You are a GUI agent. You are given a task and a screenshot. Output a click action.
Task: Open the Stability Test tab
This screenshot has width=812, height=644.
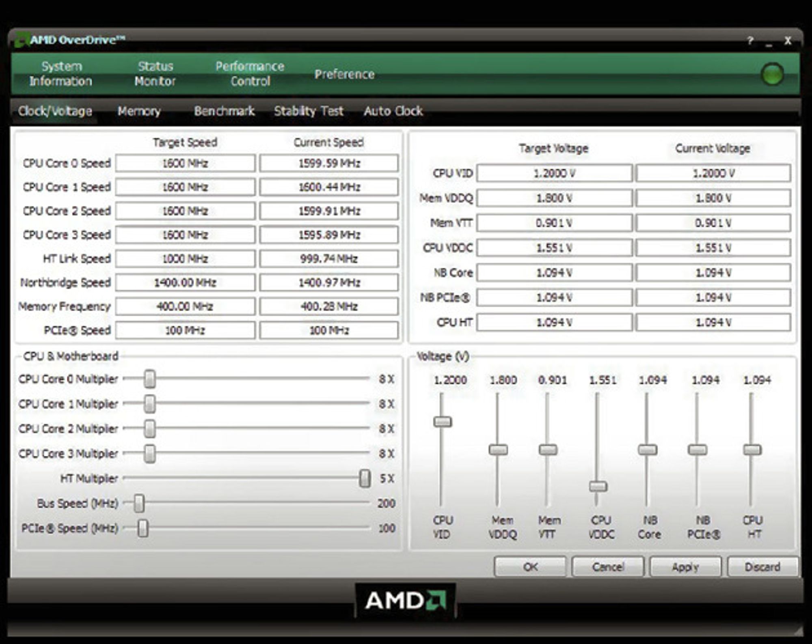pos(309,111)
